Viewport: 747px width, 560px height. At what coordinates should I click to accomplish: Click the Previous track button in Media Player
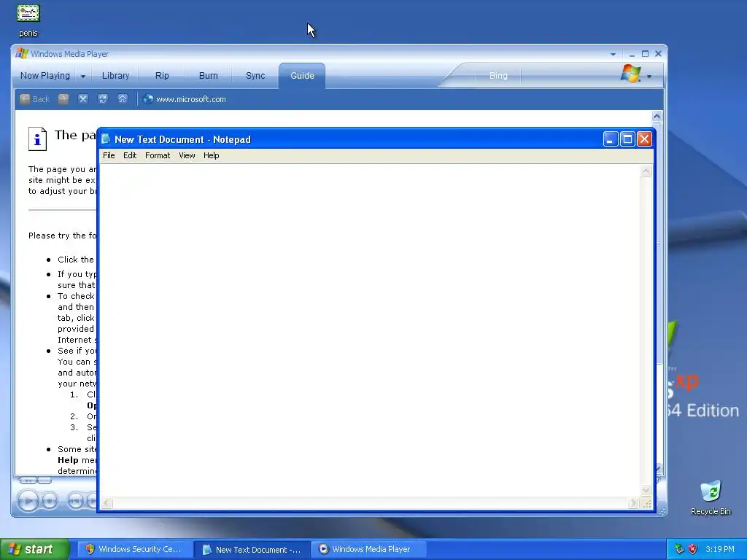click(x=75, y=500)
